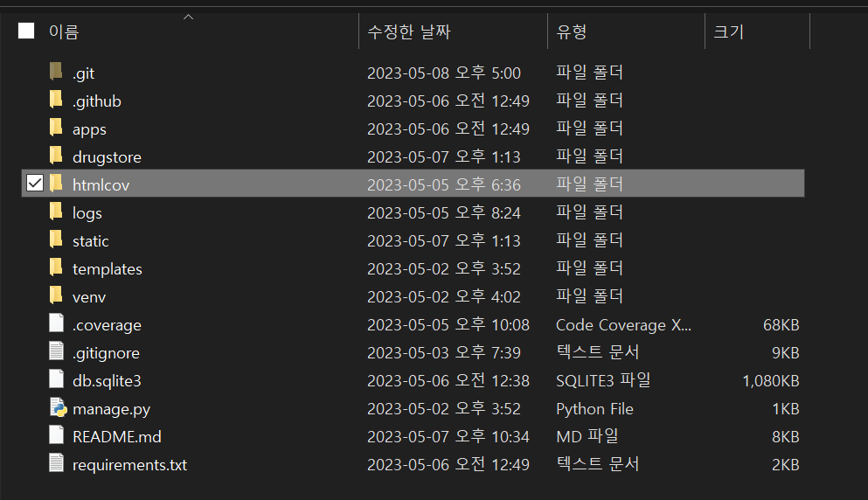Select the .github folder name
Screen dimensions: 868x500
(97, 101)
